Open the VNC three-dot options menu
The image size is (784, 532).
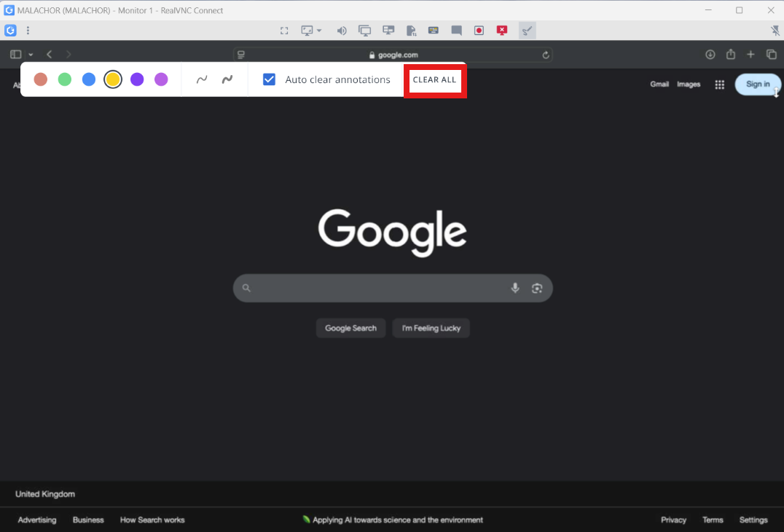point(28,31)
